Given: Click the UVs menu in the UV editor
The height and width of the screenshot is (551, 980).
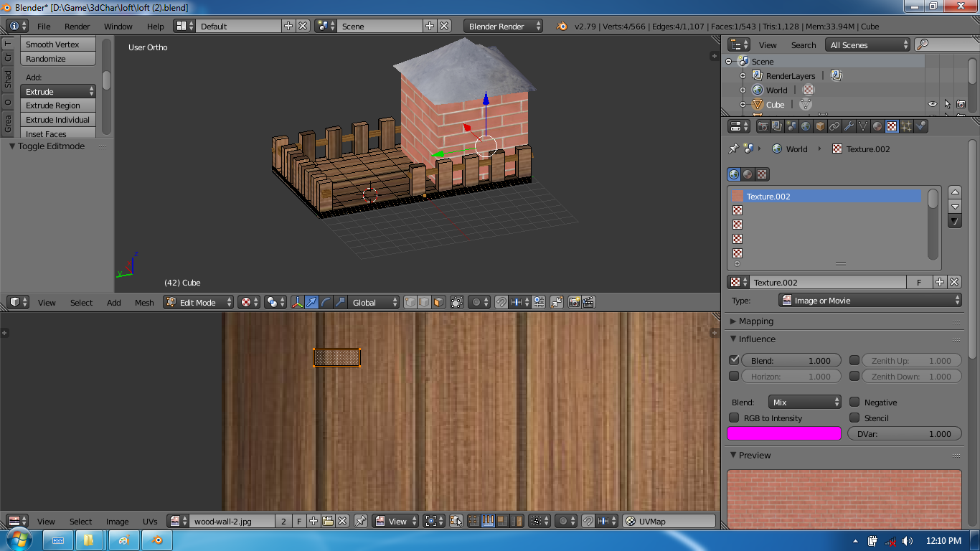Looking at the screenshot, I should pos(151,522).
